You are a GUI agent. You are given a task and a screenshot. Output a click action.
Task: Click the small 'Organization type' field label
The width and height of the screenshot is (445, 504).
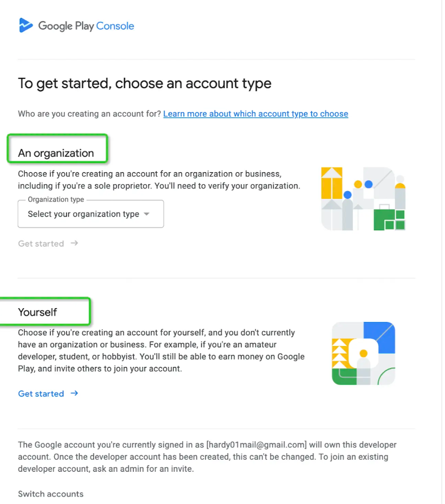point(56,200)
